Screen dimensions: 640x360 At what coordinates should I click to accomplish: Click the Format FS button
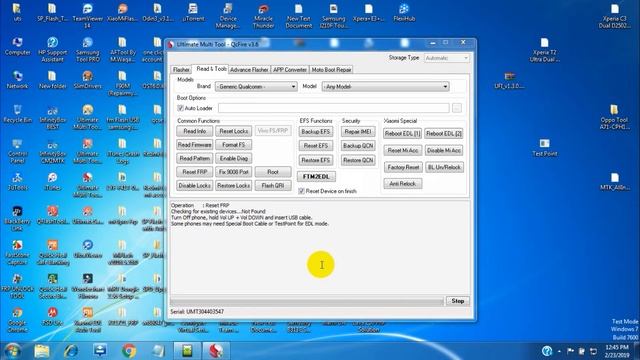(x=234, y=145)
